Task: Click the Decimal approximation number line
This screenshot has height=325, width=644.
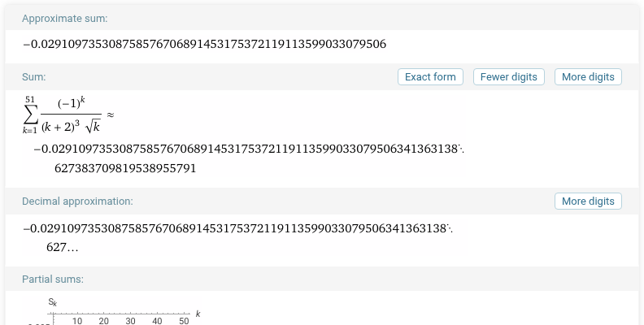Action: 237,228
